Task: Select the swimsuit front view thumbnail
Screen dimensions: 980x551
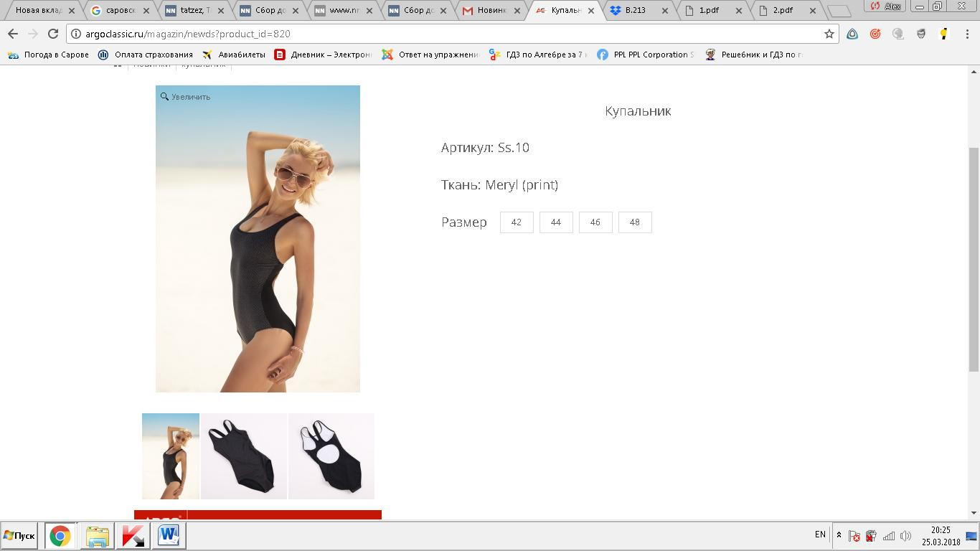Action: pos(244,456)
